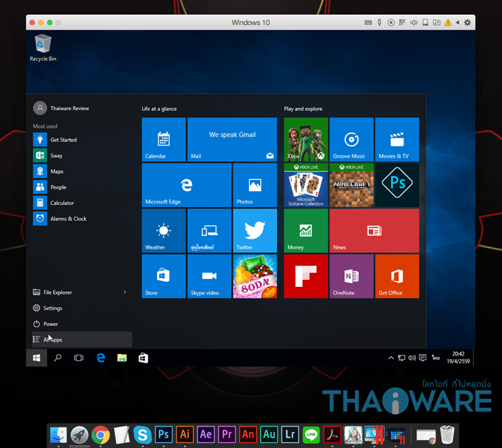Launch Candy Crush Soda tile

pyautogui.click(x=255, y=276)
